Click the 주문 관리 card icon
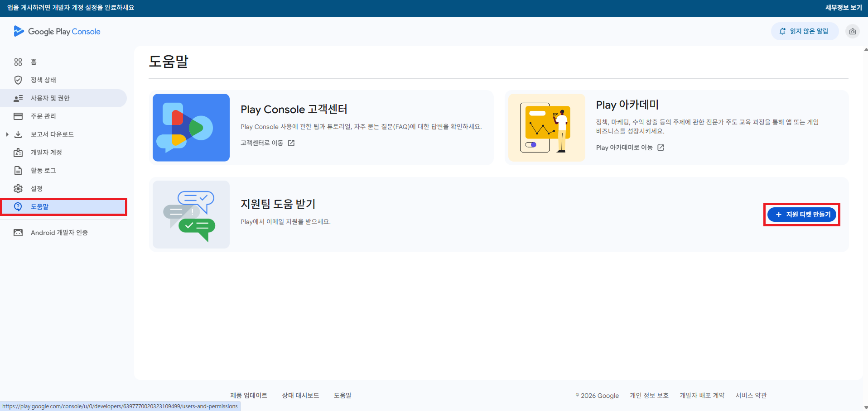This screenshot has height=411, width=868. [18, 116]
